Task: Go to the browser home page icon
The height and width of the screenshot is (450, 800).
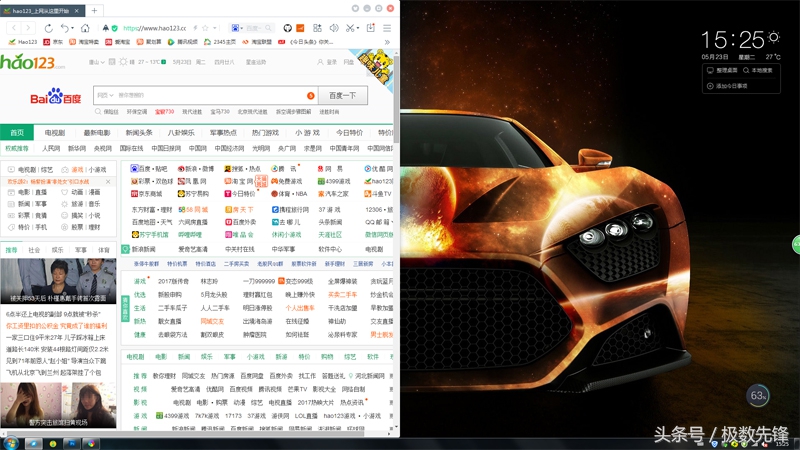Action: [x=85, y=28]
